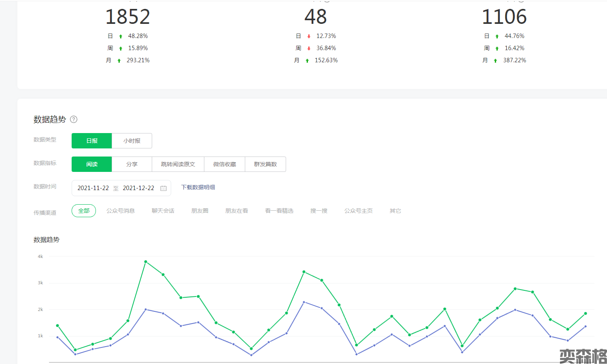Filter channel to 朋友圈
The height and width of the screenshot is (364, 607).
[200, 211]
